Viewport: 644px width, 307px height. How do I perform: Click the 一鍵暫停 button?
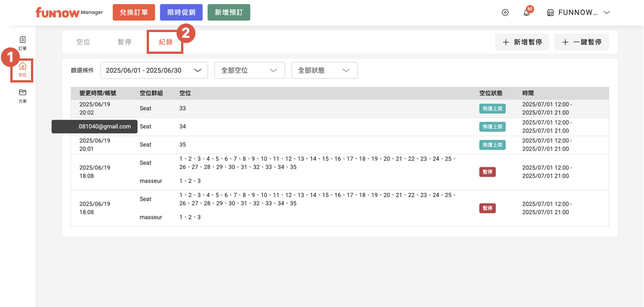pyautogui.click(x=582, y=42)
